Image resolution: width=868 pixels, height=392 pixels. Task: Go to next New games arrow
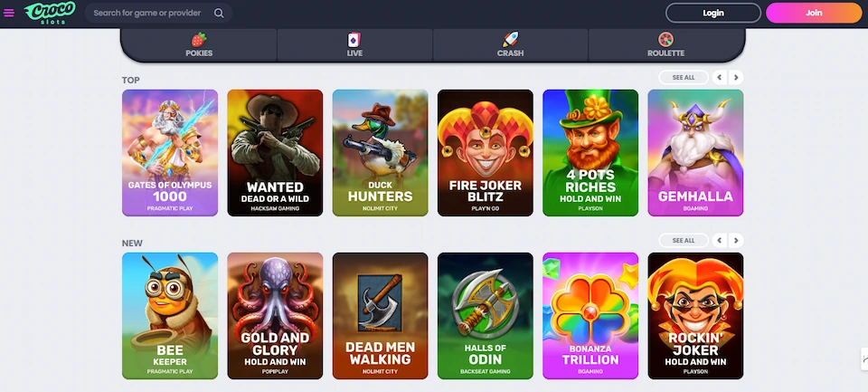coord(736,241)
